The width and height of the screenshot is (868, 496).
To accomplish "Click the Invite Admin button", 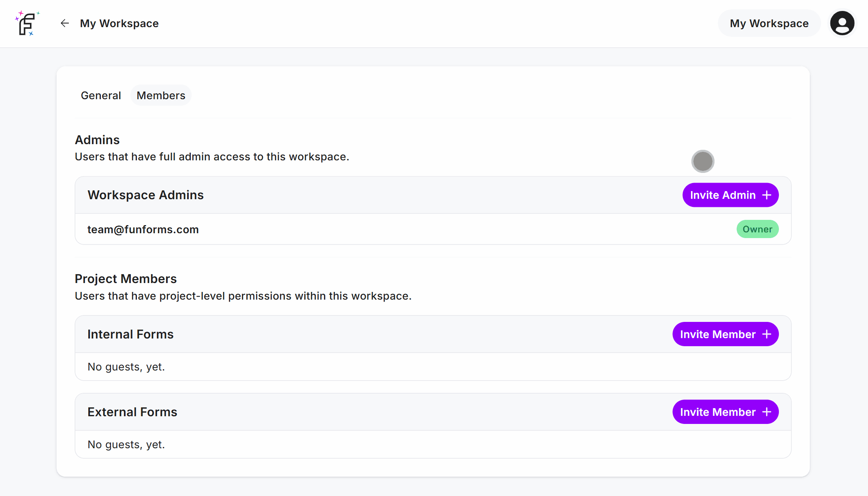I will pyautogui.click(x=730, y=195).
